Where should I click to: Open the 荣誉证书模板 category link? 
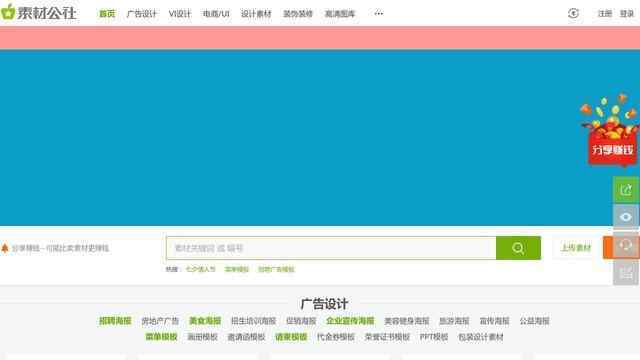pyautogui.click(x=387, y=337)
